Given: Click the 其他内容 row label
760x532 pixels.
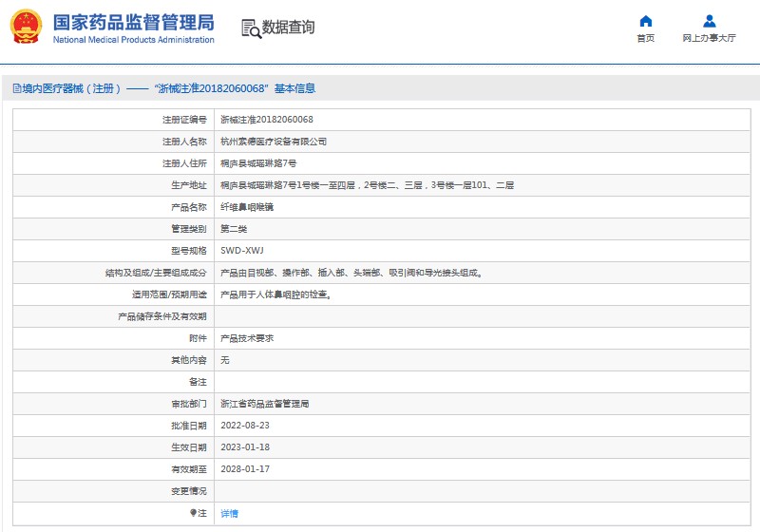Looking at the screenshot, I should pyautogui.click(x=188, y=360).
